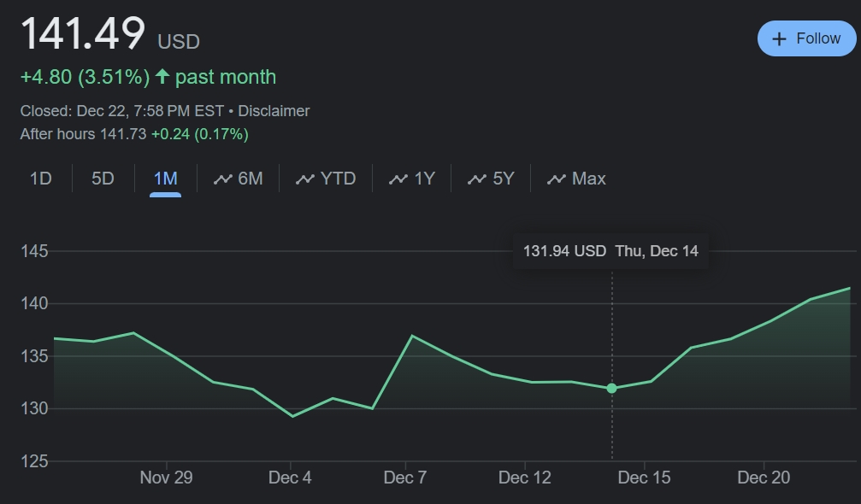Click the trend-line icon beside 6M
The width and height of the screenshot is (861, 504).
tap(223, 179)
